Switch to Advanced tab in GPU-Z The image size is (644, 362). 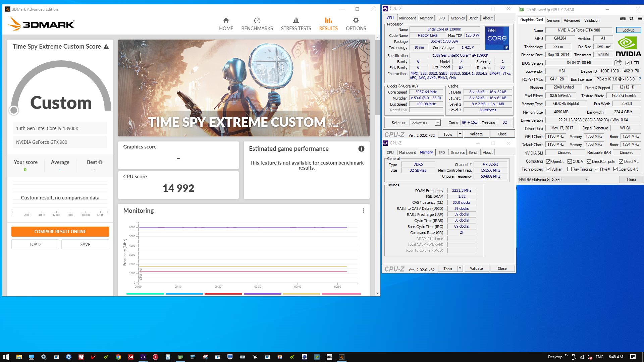point(572,20)
